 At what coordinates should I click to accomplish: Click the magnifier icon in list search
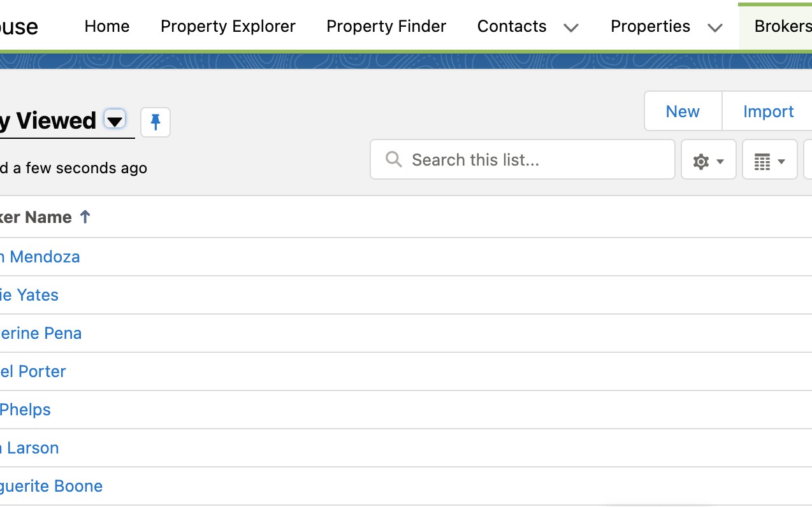(x=394, y=159)
